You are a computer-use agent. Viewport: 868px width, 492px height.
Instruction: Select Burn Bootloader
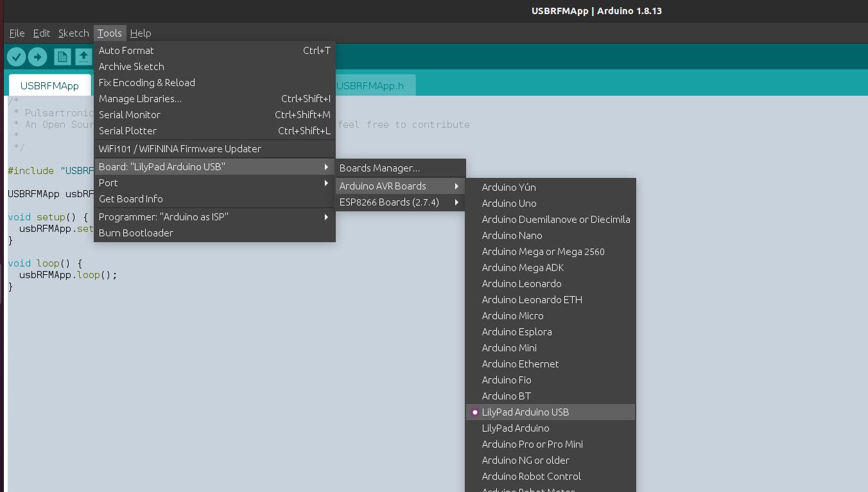pyautogui.click(x=214, y=233)
